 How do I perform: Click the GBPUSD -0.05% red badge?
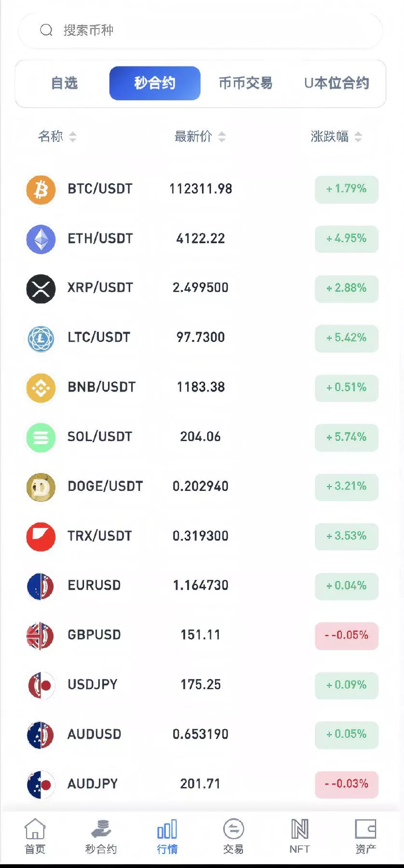[346, 636]
